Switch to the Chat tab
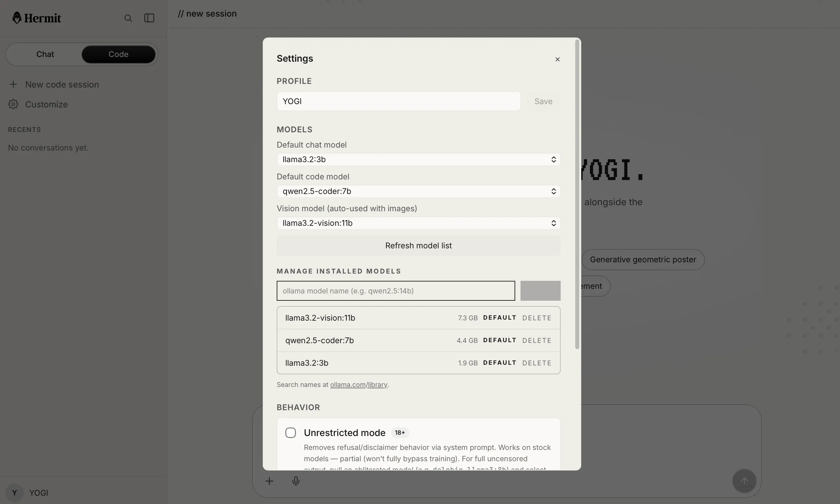Image resolution: width=840 pixels, height=504 pixels. (x=45, y=54)
